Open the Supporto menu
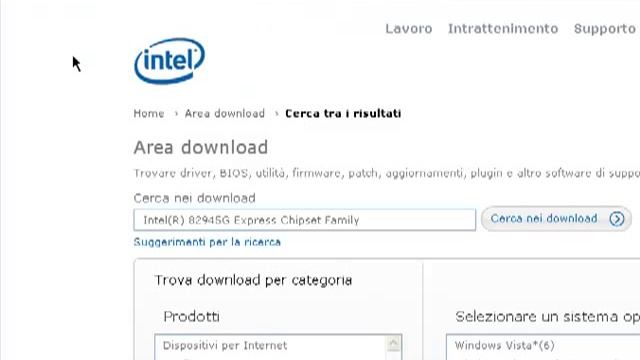The width and height of the screenshot is (640, 360). (x=605, y=29)
